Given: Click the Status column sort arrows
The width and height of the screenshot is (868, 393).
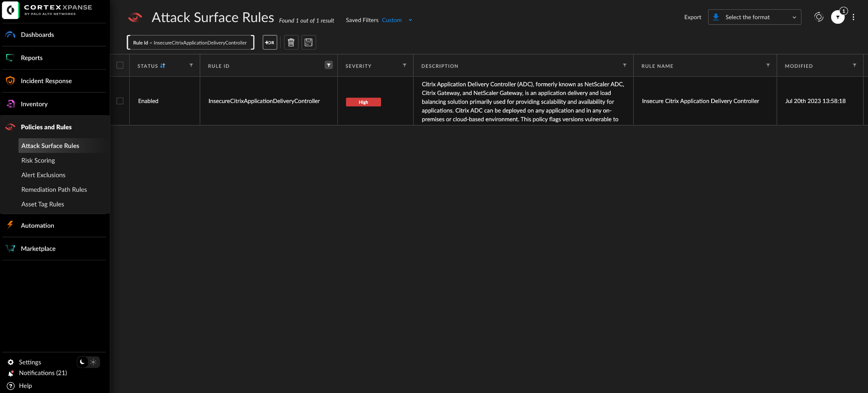Looking at the screenshot, I should coord(163,66).
